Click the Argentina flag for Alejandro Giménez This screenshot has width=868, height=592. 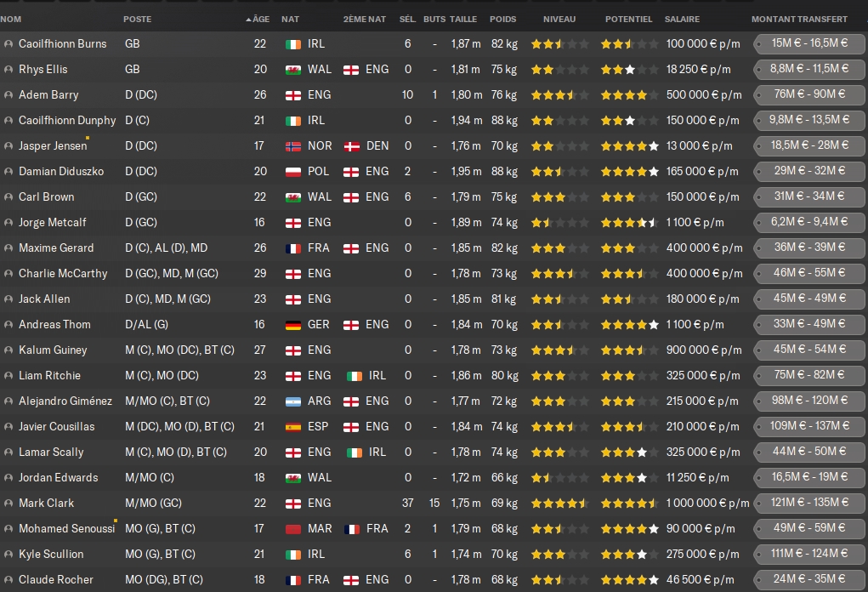click(x=292, y=401)
